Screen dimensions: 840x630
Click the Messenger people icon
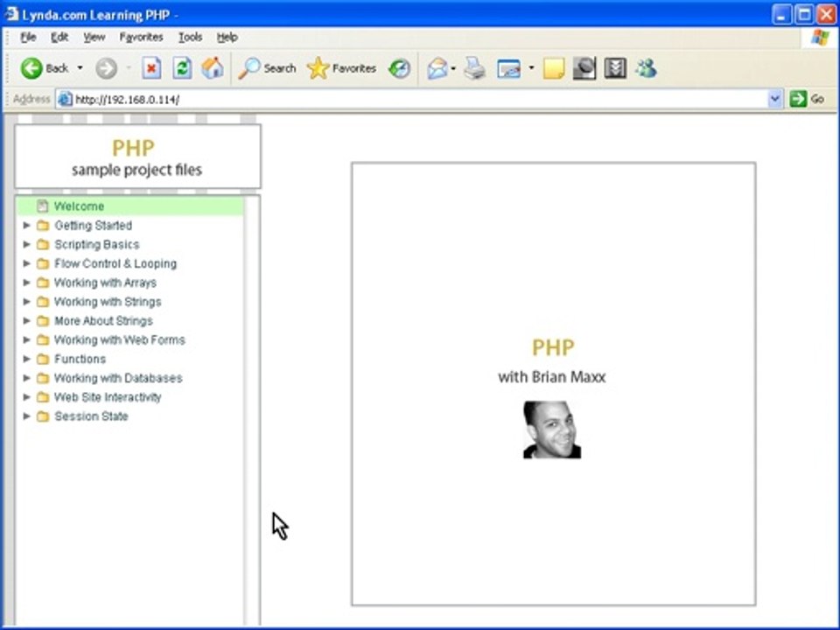click(647, 68)
